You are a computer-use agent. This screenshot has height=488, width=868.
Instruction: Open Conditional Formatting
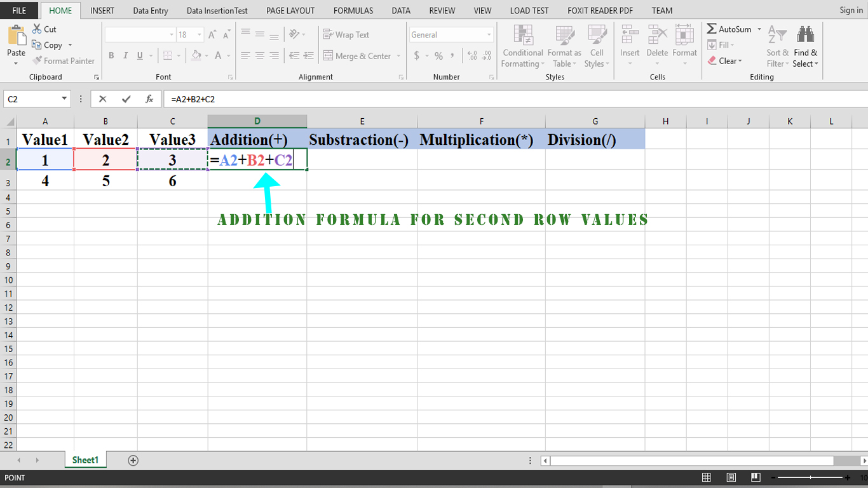point(522,46)
